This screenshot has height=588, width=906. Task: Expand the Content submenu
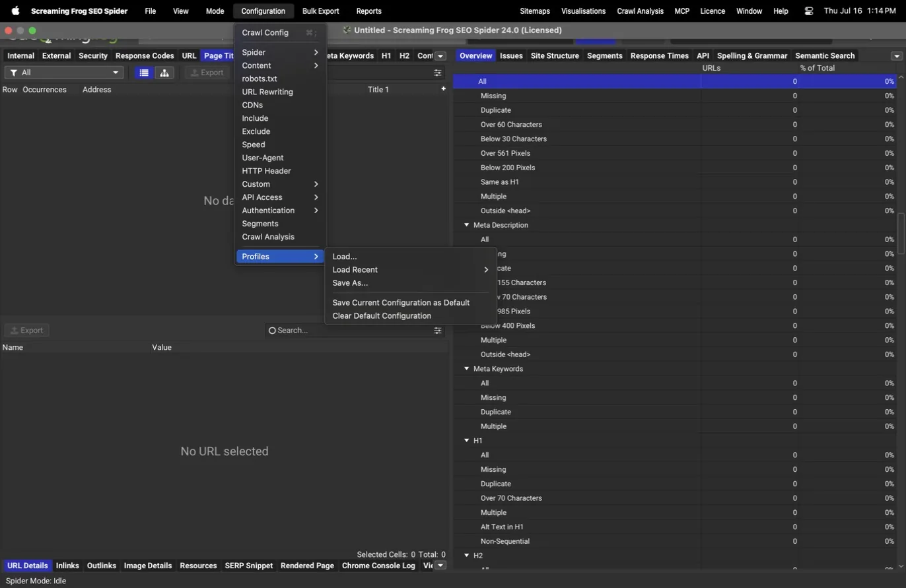coord(280,65)
